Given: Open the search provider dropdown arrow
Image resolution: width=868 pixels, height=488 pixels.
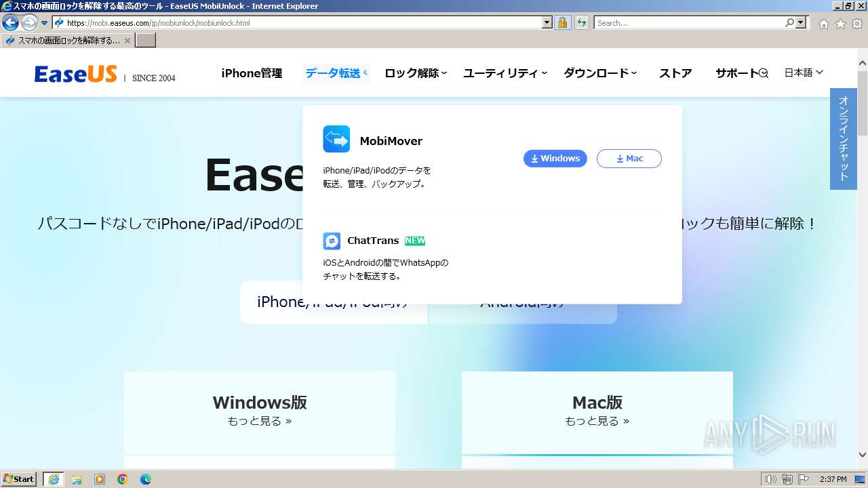Looking at the screenshot, I should click(x=802, y=22).
